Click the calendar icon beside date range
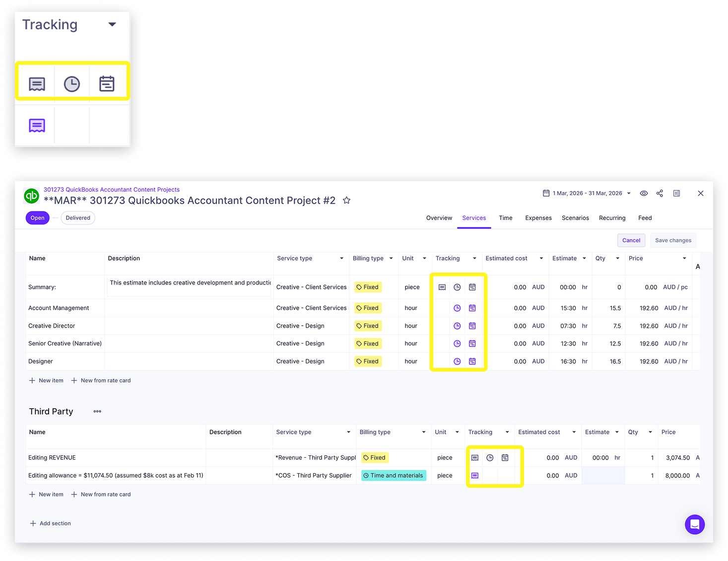This screenshot has width=728, height=561. tap(546, 193)
